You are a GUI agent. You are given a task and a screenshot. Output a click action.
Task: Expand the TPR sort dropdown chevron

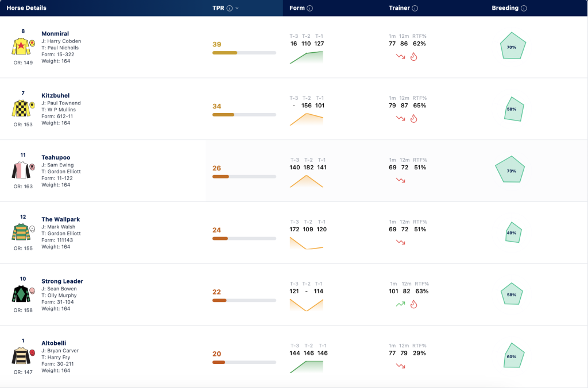click(237, 8)
